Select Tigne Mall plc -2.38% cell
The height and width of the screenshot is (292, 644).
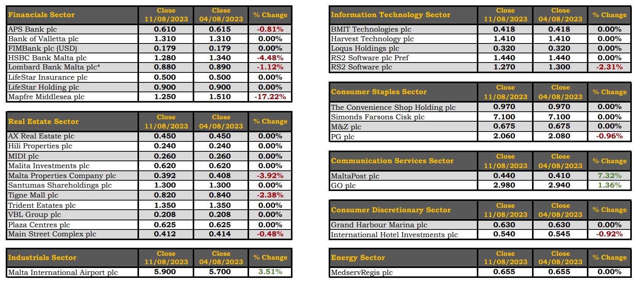[x=270, y=195]
